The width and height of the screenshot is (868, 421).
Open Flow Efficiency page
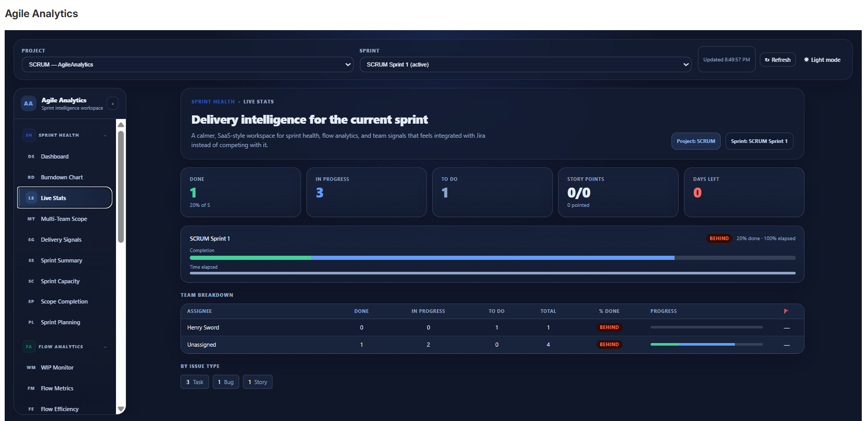65,409
